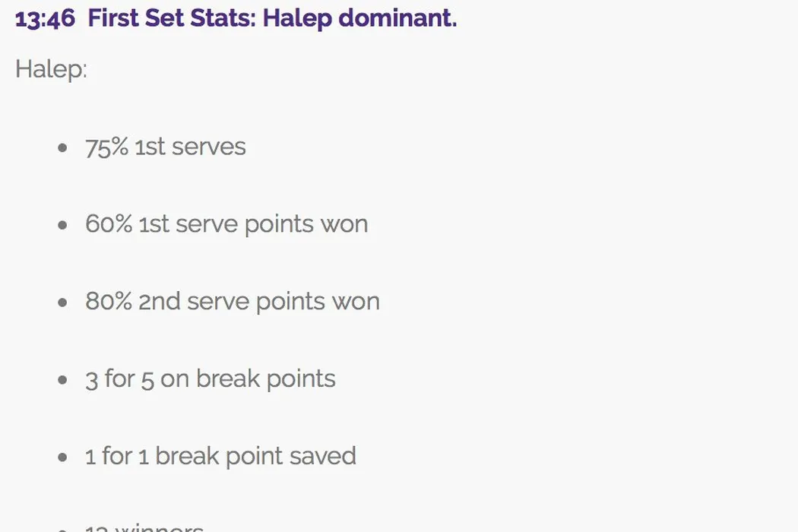
Task: Select the "60% 1st serve points won" line
Action: (x=226, y=224)
